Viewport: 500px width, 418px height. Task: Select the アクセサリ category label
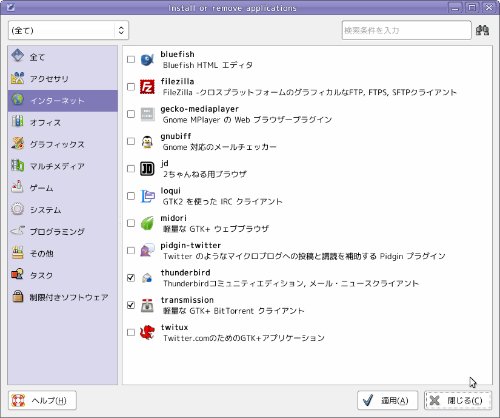click(49, 79)
